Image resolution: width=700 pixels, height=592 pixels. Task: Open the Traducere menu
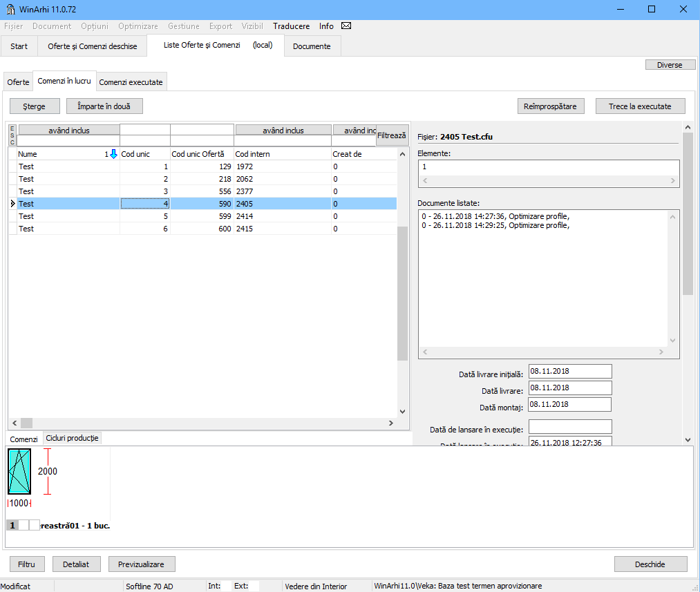(x=291, y=26)
